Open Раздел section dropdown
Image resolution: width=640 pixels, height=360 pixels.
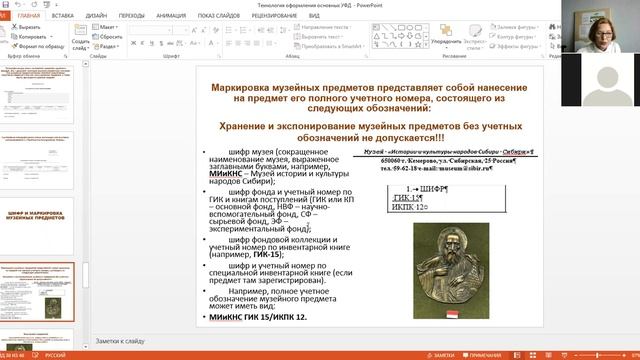(x=106, y=47)
